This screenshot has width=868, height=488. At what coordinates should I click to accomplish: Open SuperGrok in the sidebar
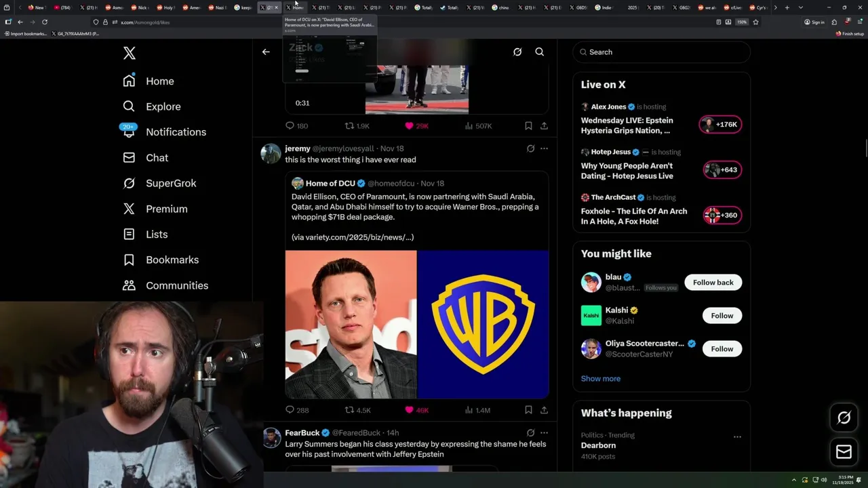[x=159, y=183]
